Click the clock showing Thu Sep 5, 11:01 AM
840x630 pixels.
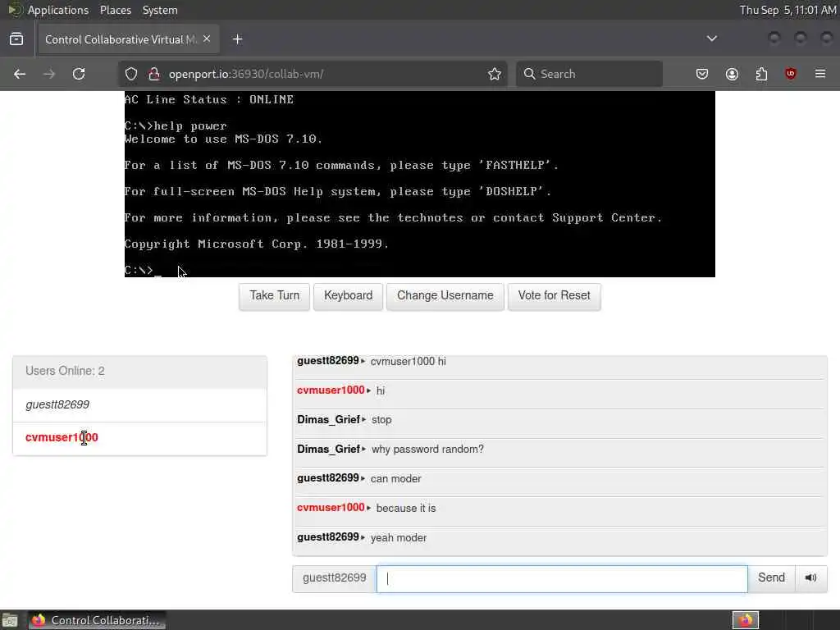(x=787, y=10)
